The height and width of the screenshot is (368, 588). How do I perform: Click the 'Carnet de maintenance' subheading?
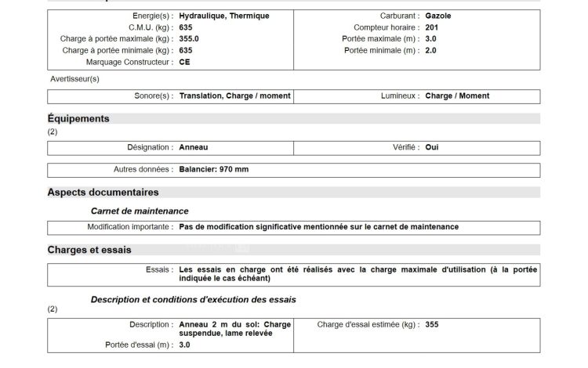140,211
